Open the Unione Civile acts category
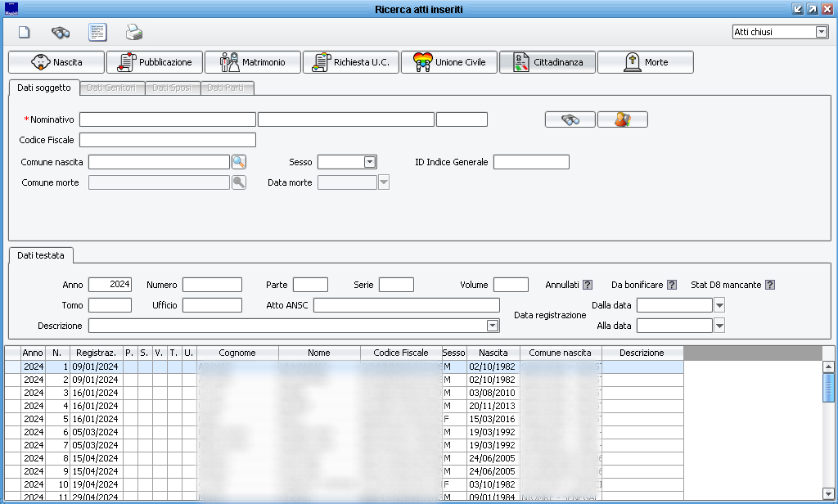 coord(449,62)
